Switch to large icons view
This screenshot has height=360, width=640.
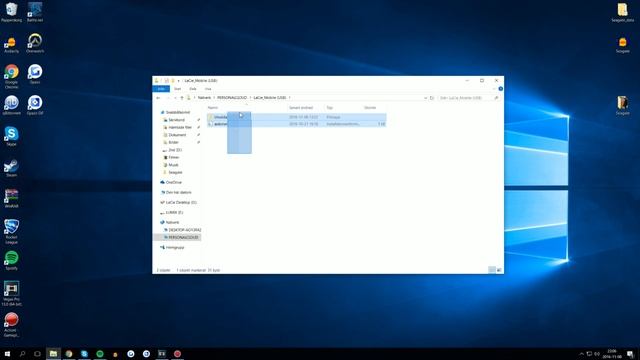point(499,270)
